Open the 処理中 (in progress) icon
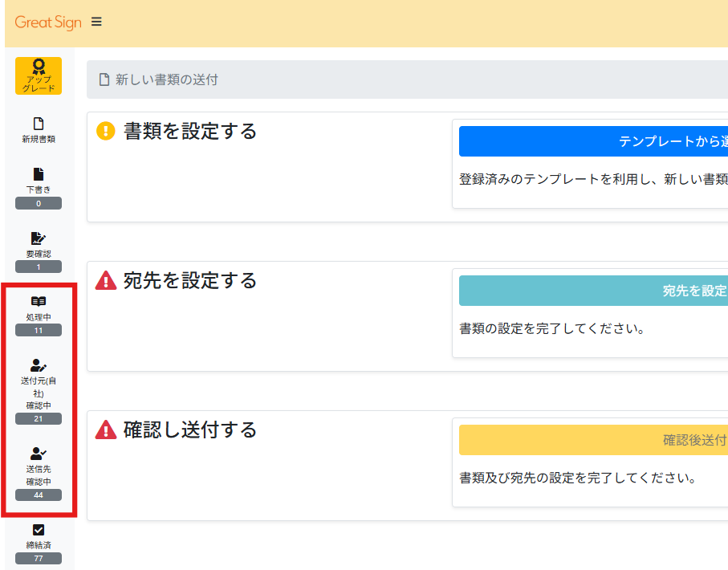This screenshot has width=728, height=570. tap(38, 309)
